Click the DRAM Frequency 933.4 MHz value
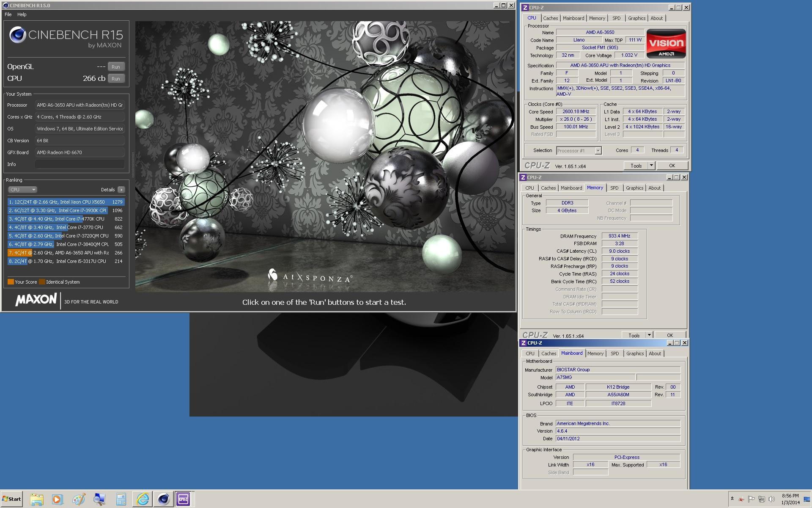Screen dimensions: 812x508 click(619, 236)
